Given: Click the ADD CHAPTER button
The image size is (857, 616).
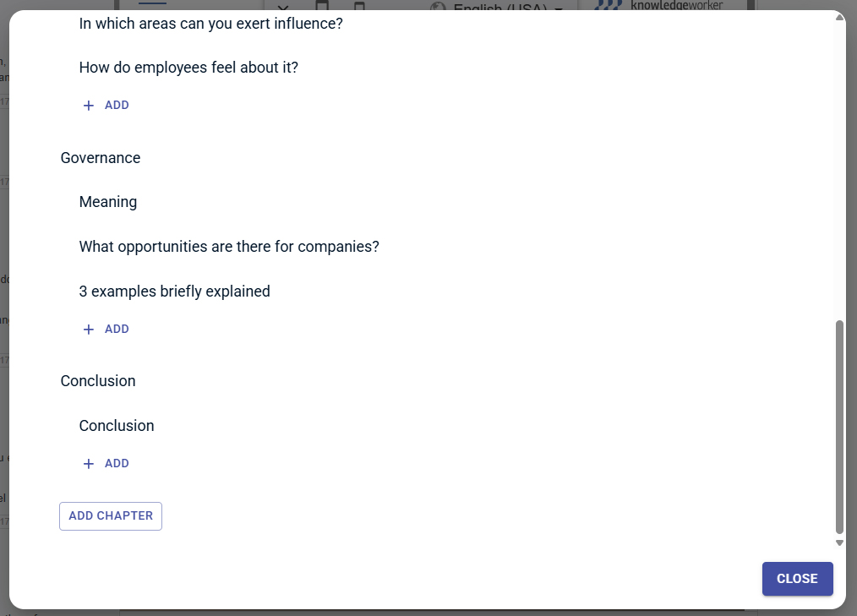Looking at the screenshot, I should [110, 515].
